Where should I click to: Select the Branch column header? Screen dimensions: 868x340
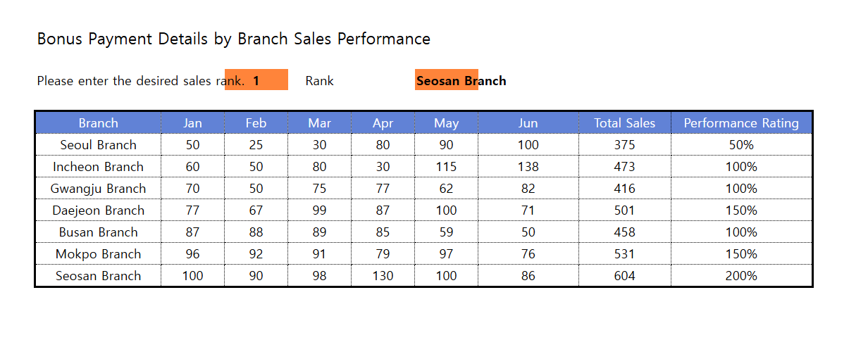(x=99, y=123)
